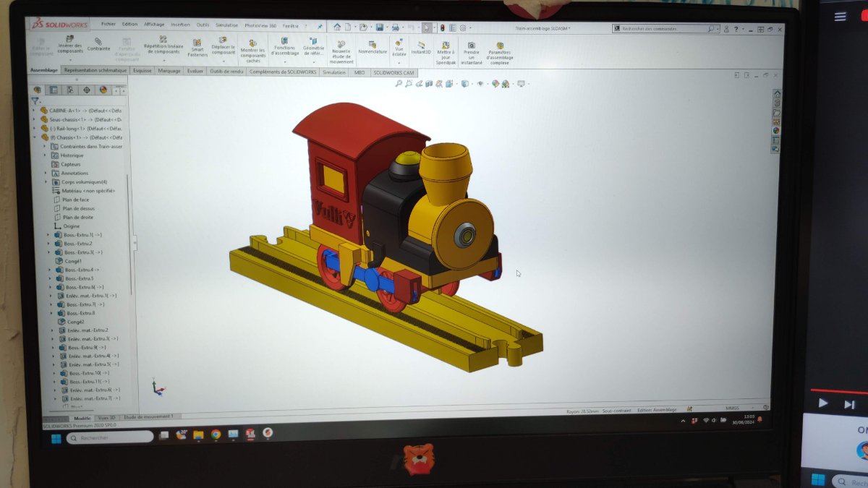The width and height of the screenshot is (868, 488).
Task: Open Répétition linéaire de composants tool
Action: pos(163,45)
